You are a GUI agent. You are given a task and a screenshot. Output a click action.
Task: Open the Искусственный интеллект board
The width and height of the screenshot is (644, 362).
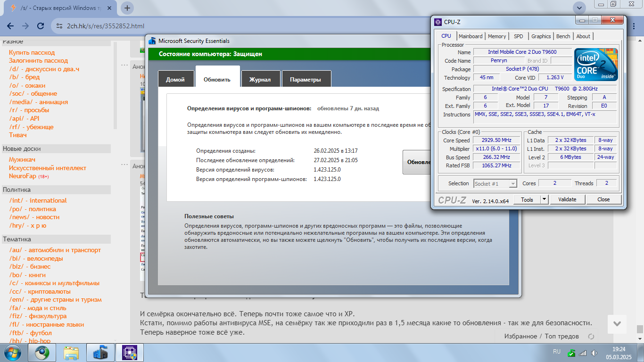[x=48, y=168]
